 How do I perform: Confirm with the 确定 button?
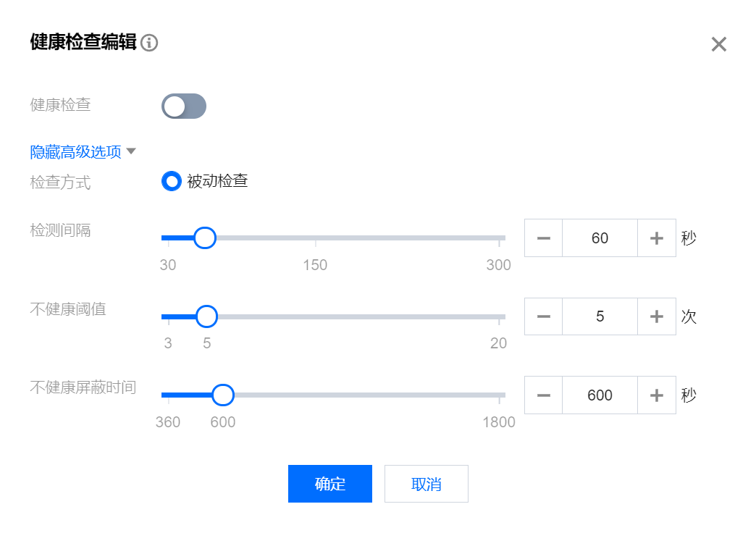(329, 484)
